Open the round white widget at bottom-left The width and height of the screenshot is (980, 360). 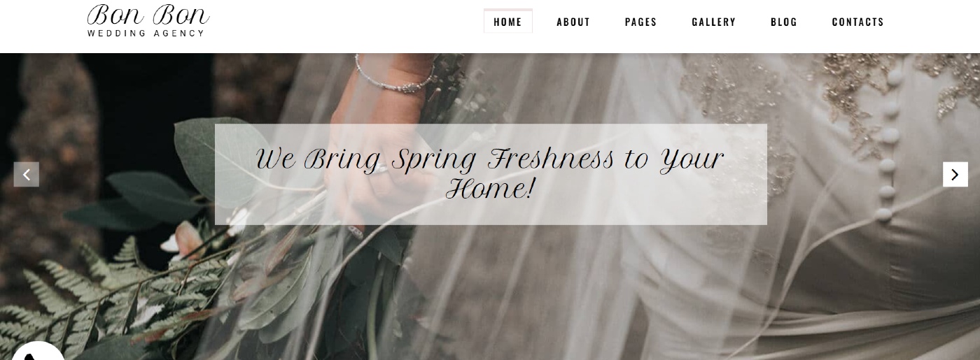[37, 351]
